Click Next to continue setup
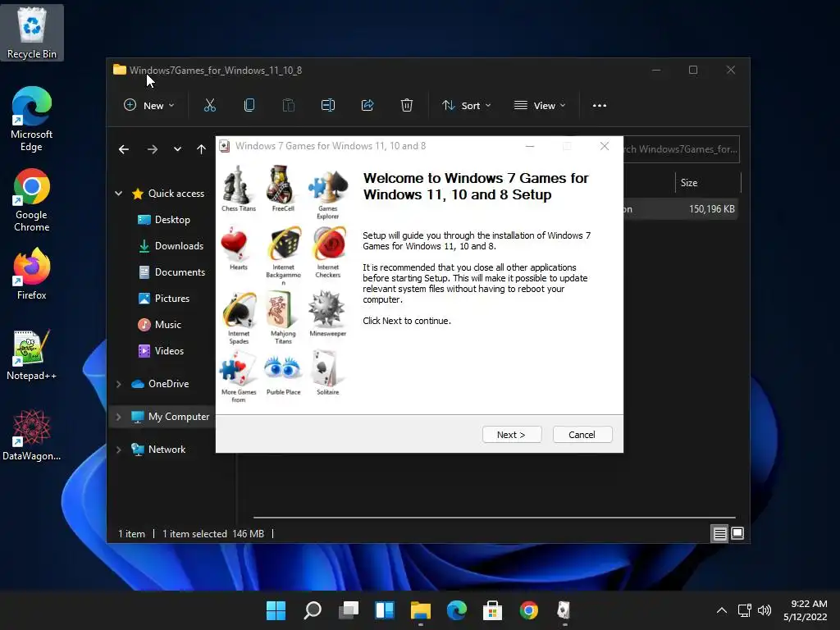Image resolution: width=840 pixels, height=630 pixels. pos(512,435)
